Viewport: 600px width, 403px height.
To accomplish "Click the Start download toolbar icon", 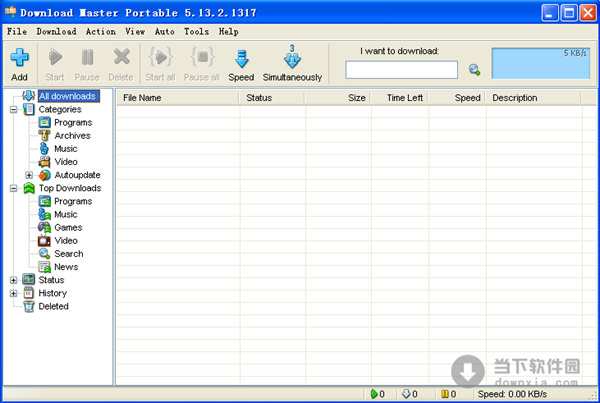I will pyautogui.click(x=55, y=57).
